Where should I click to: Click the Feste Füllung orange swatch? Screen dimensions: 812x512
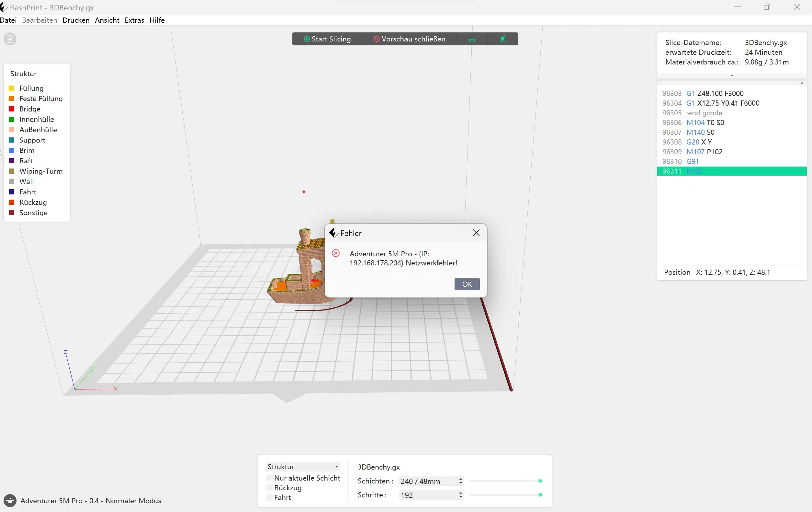(x=11, y=99)
